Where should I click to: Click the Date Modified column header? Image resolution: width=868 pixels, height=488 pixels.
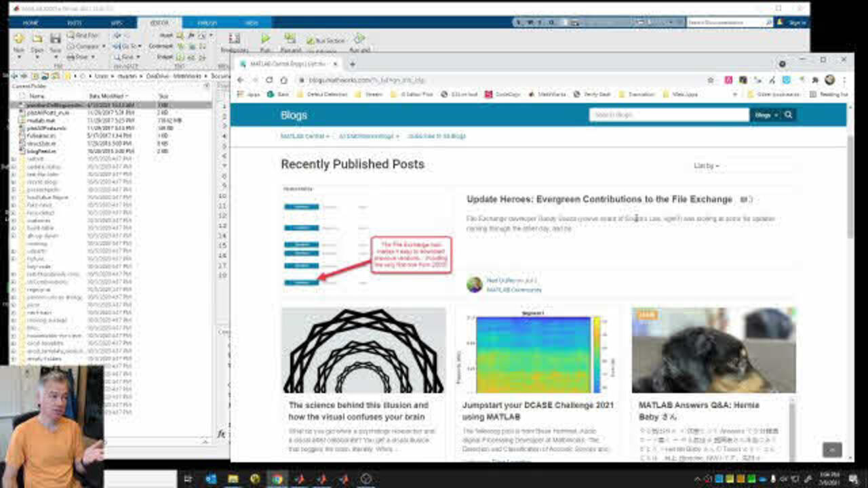(x=108, y=96)
